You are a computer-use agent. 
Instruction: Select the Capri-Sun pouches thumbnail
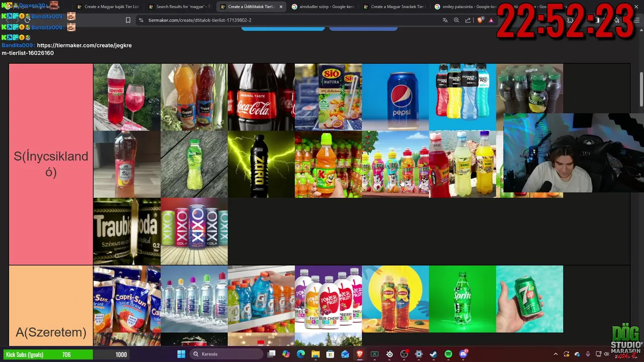[127, 299]
